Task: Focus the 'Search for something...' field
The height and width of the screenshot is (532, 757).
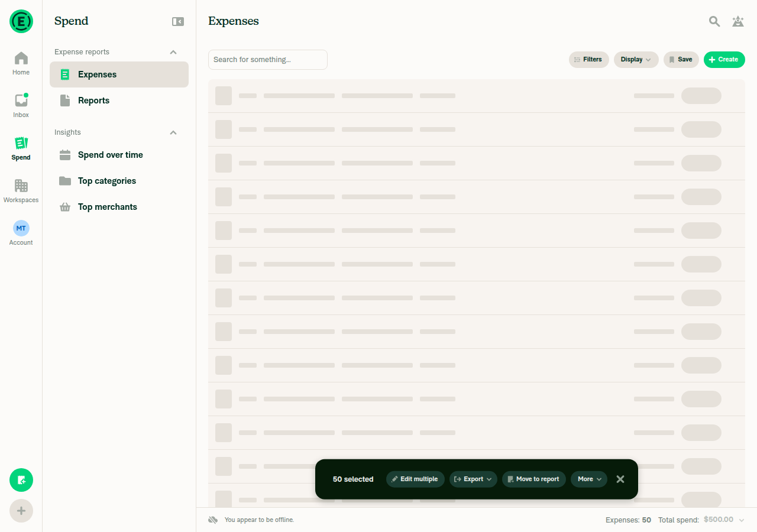Action: point(268,60)
